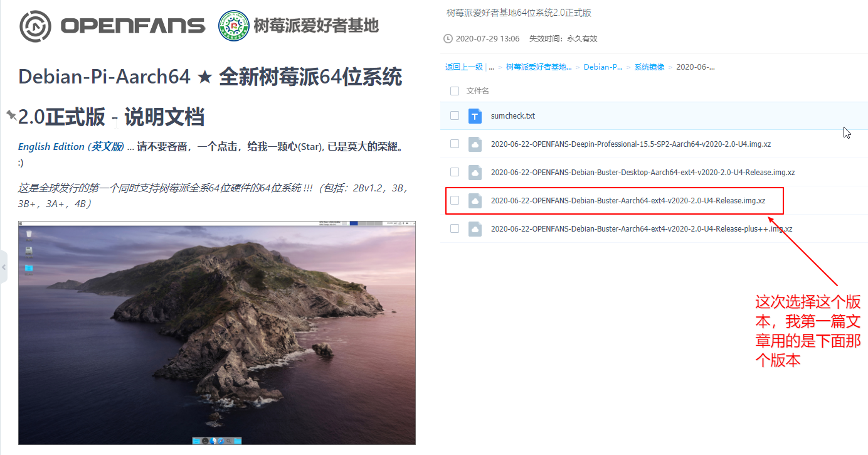Click the sumcheck.txt file icon
The width and height of the screenshot is (868, 455).
pyautogui.click(x=475, y=116)
